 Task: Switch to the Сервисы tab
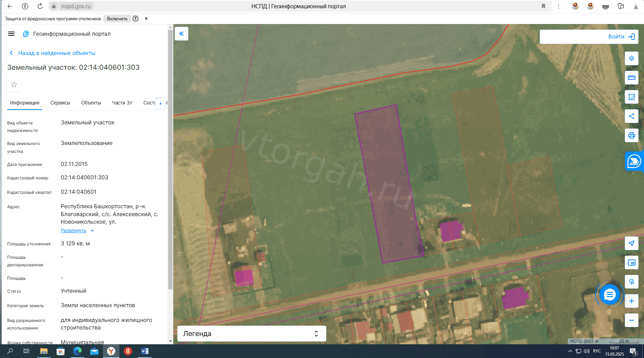(x=60, y=103)
